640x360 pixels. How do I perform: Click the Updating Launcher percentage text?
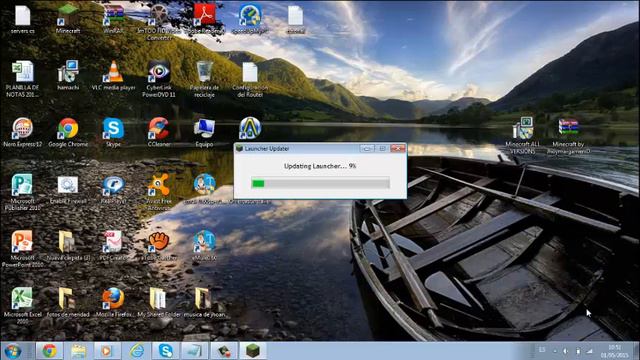click(x=320, y=166)
